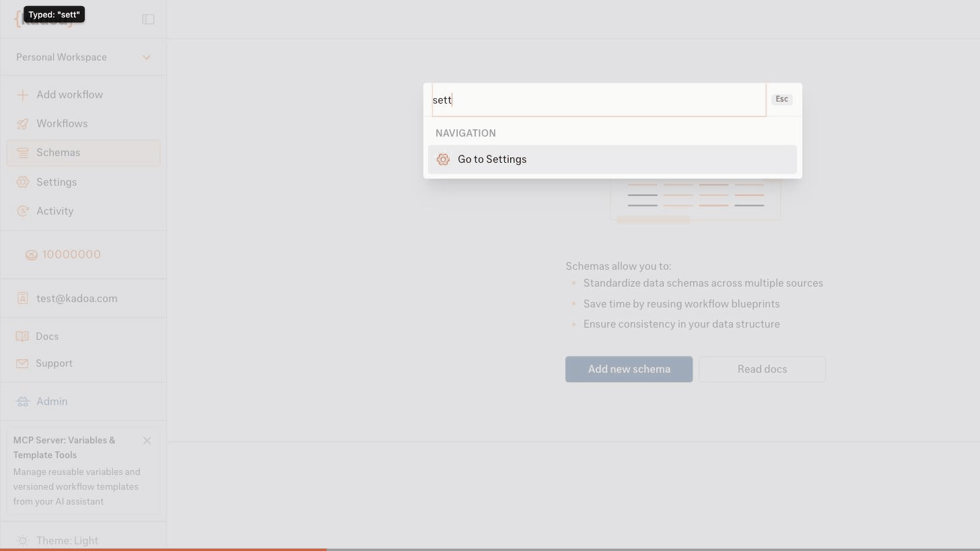This screenshot has width=980, height=551.
Task: Open Activity using the clock icon
Action: 22,211
